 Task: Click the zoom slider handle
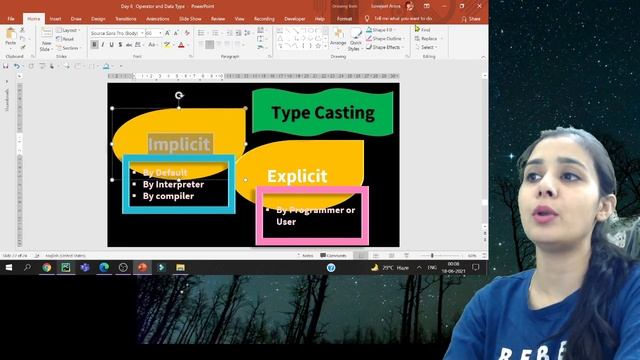pos(432,256)
